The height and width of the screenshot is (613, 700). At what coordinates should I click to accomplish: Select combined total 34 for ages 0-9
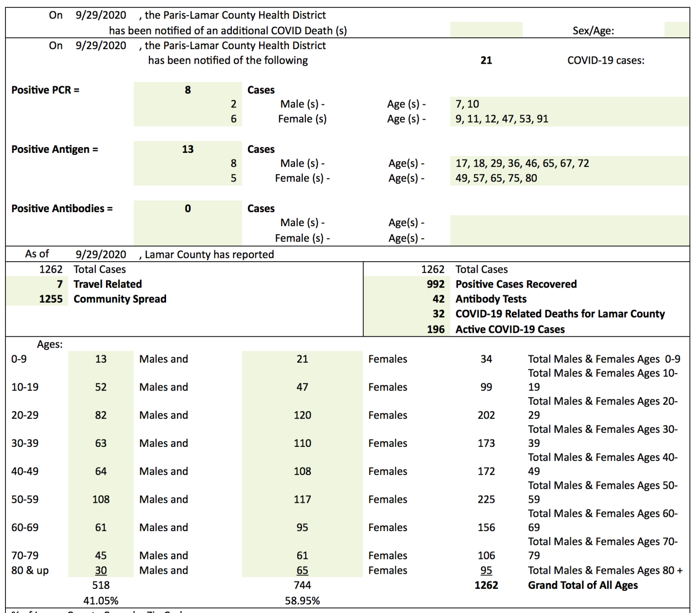click(486, 359)
